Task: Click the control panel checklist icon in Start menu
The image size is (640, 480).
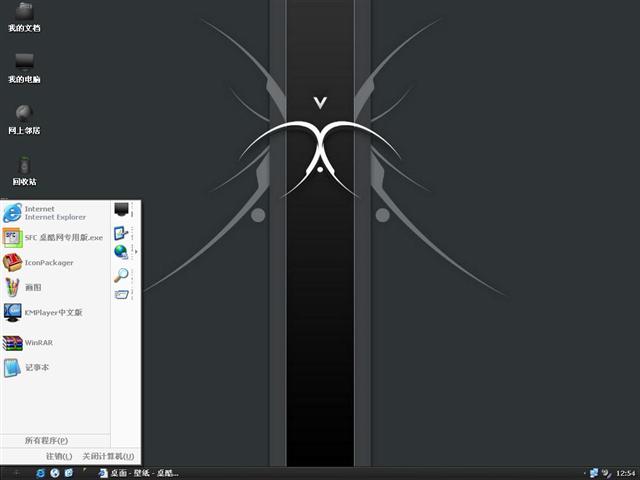Action: tap(121, 233)
